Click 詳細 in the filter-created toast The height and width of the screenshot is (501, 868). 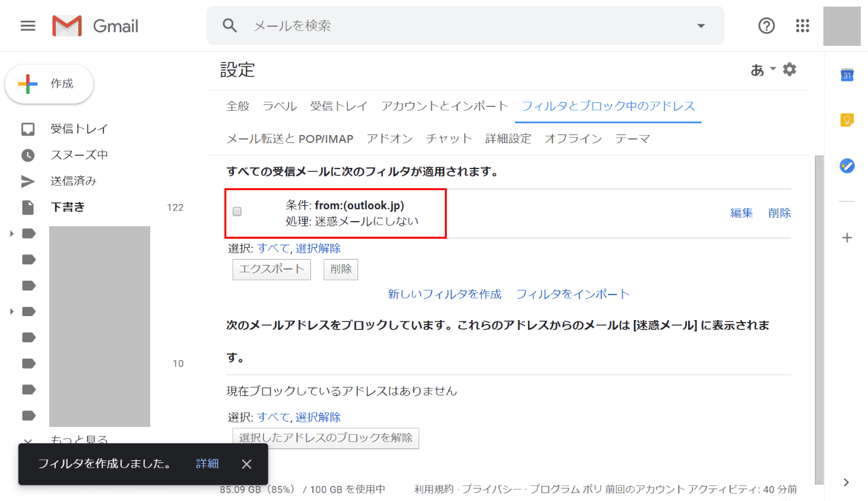(207, 464)
